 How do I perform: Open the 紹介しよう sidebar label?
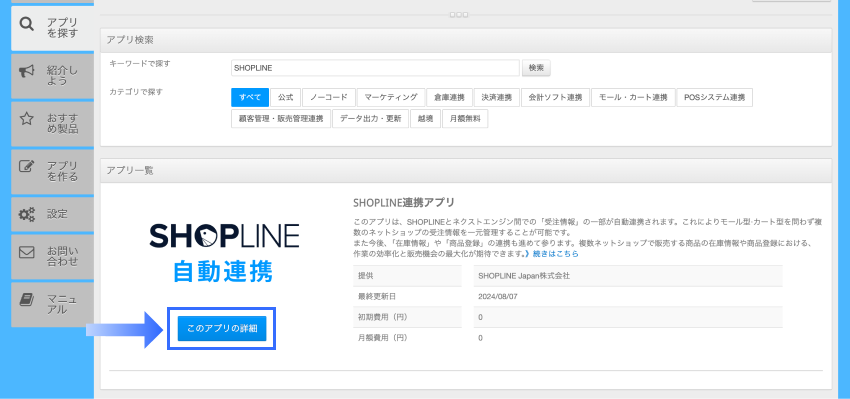(x=63, y=75)
